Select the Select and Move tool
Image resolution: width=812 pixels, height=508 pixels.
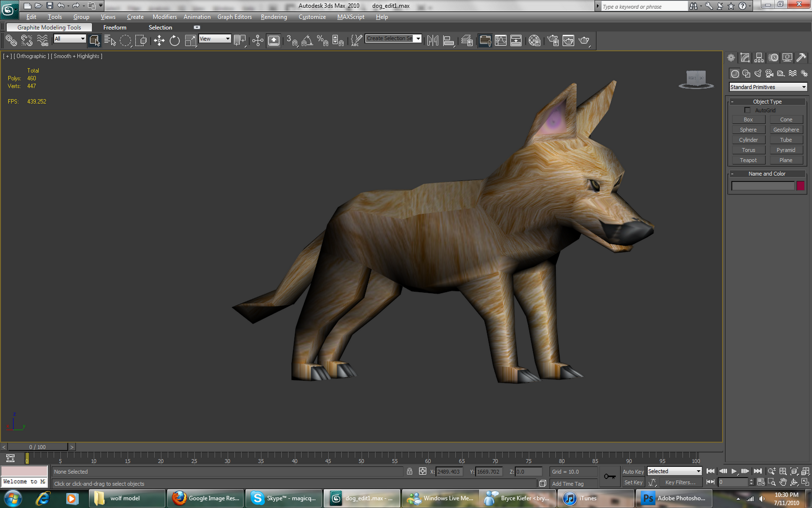pos(159,40)
